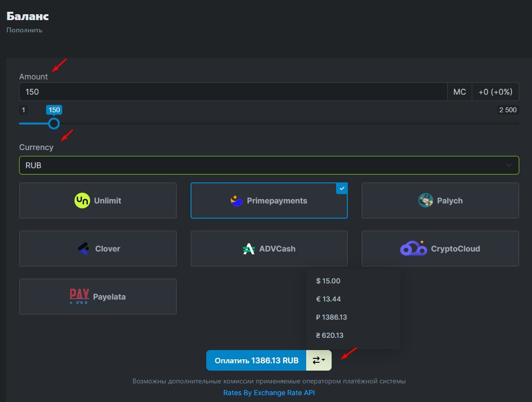Click the Payelata logo icon
This screenshot has height=402, width=532.
click(79, 296)
